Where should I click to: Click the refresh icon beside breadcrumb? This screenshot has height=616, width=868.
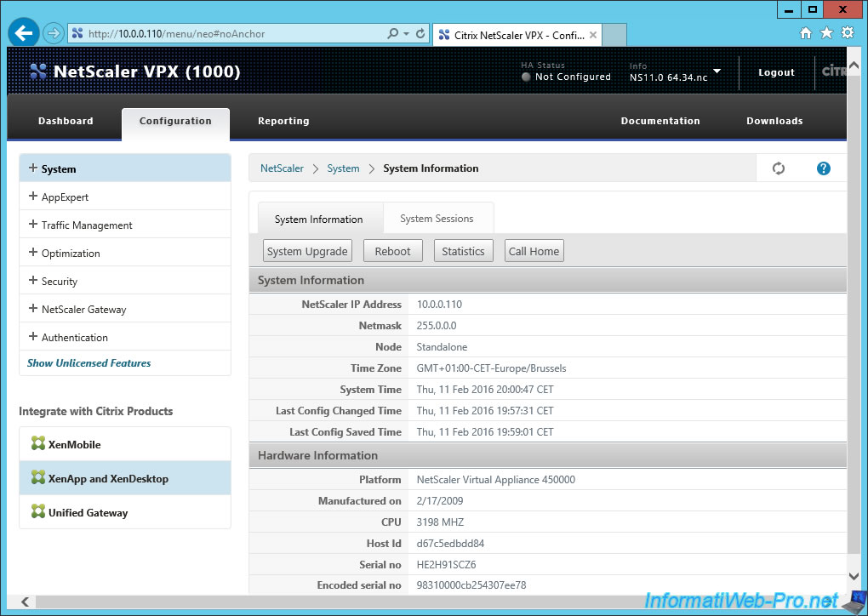point(778,168)
